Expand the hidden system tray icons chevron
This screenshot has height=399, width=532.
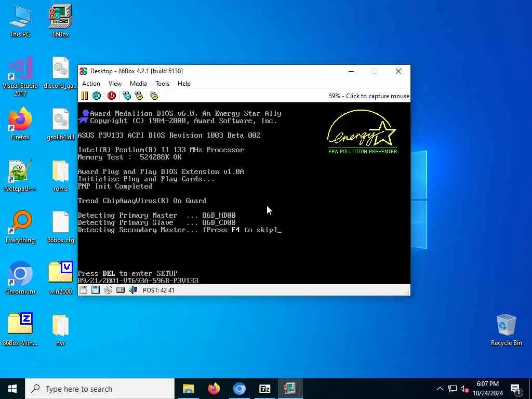pyautogui.click(x=440, y=389)
